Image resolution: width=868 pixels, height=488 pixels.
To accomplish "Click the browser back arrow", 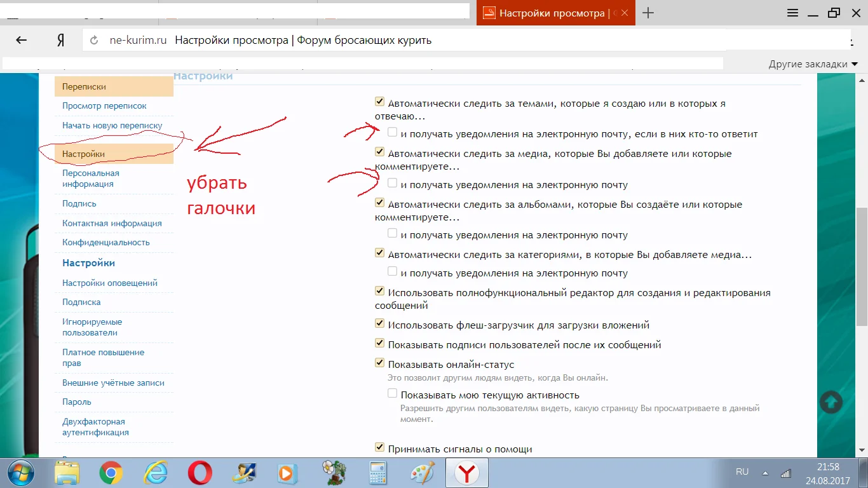I will point(21,39).
